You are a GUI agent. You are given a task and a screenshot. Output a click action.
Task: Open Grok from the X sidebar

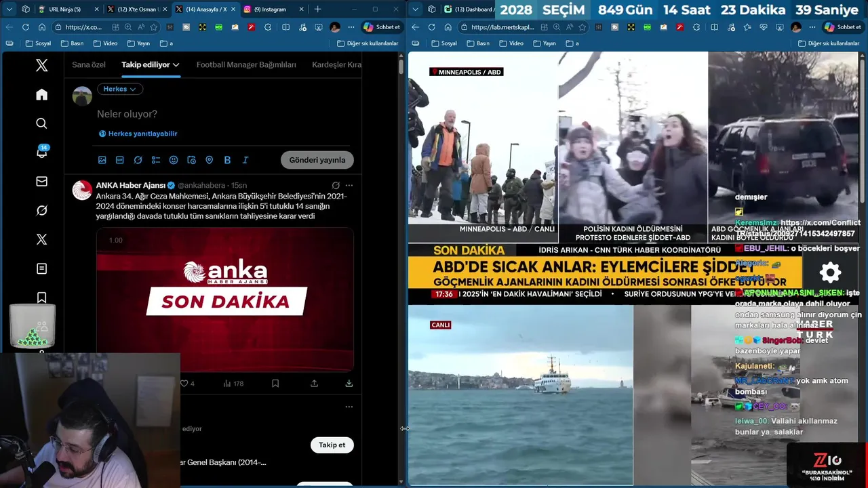pos(41,211)
